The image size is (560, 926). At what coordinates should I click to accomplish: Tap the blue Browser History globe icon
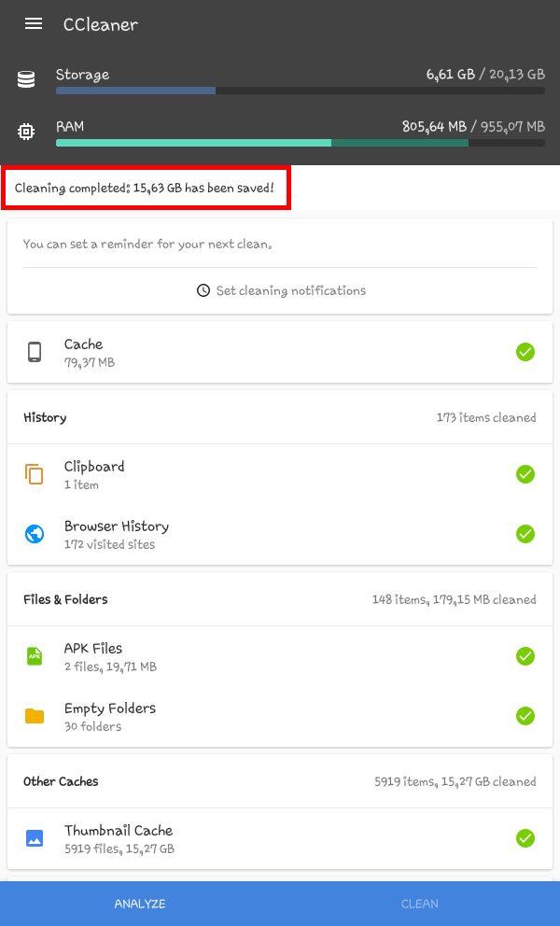coord(35,534)
